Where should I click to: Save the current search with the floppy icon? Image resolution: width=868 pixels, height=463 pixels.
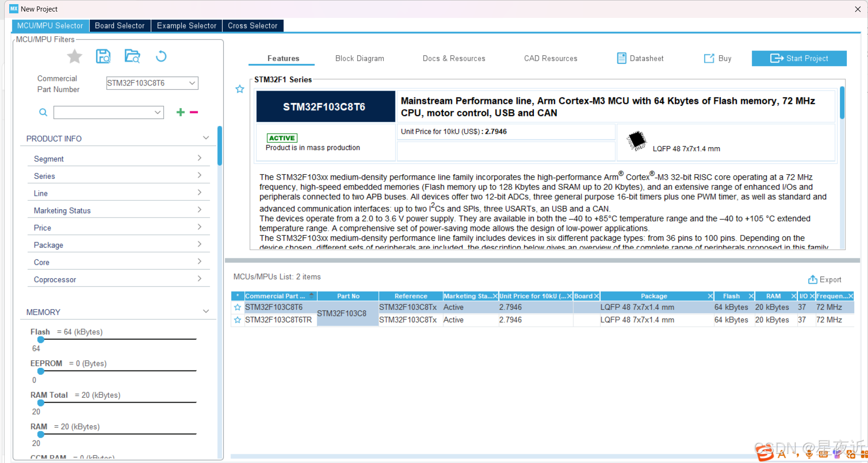[x=103, y=57]
